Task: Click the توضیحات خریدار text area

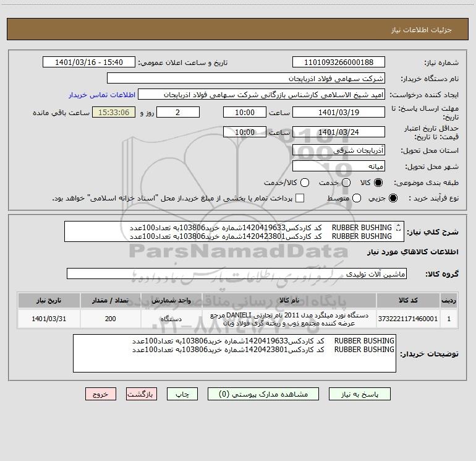Action: pyautogui.click(x=234, y=353)
